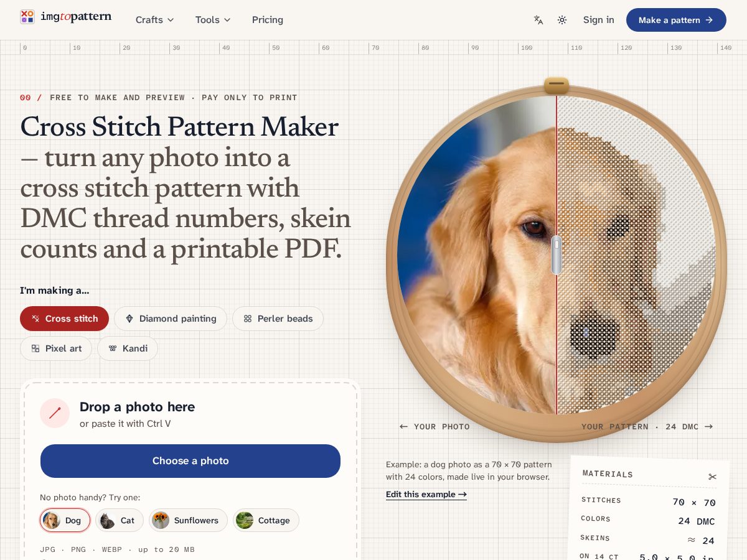Select the Cross stitch craft option
Screen dimensions: 747x560
pos(64,319)
